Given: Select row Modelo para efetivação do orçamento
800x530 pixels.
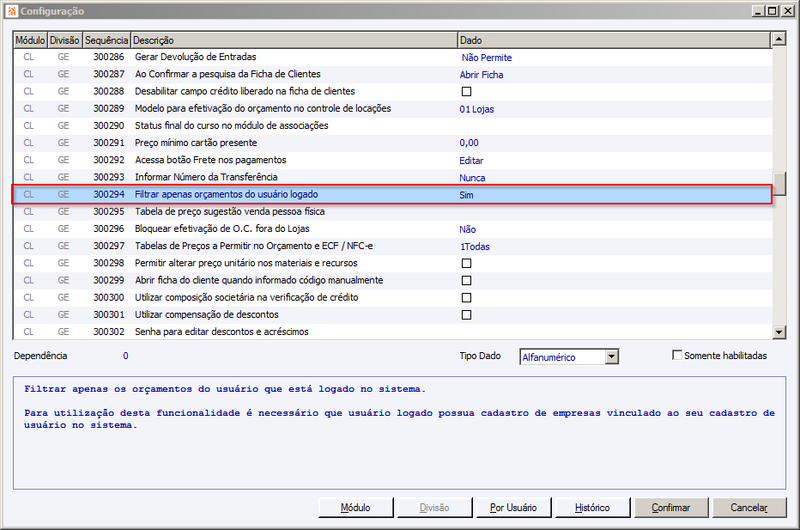Looking at the screenshot, I should point(392,109).
